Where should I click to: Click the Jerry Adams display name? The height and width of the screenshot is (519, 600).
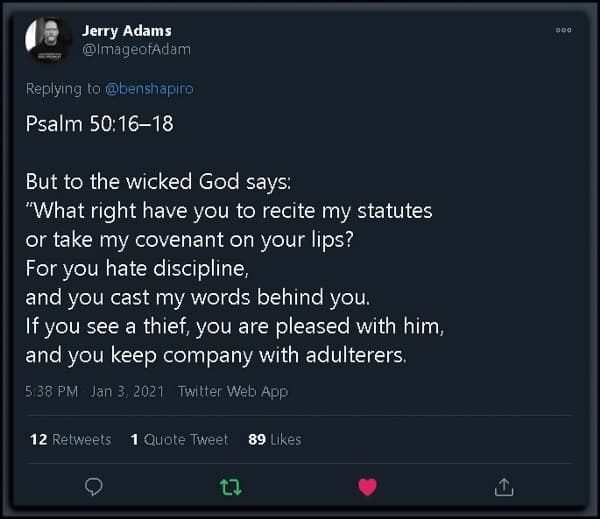pyautogui.click(x=127, y=31)
